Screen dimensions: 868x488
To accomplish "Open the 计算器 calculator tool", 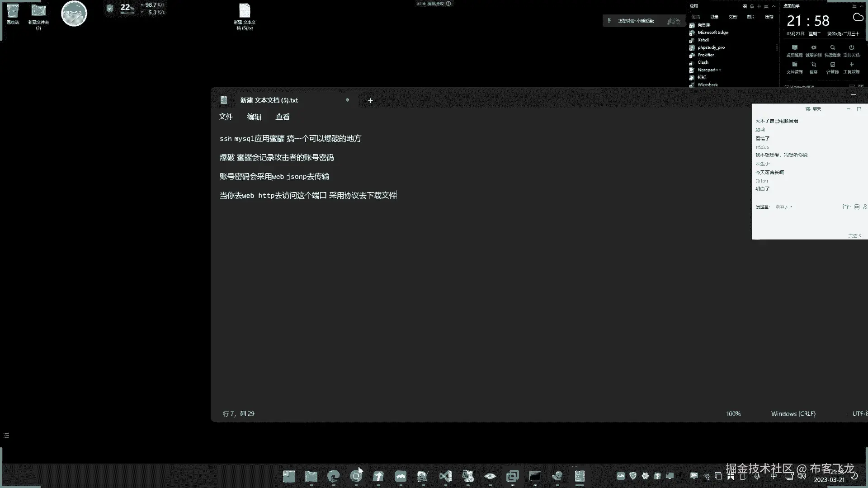I will pos(832,65).
